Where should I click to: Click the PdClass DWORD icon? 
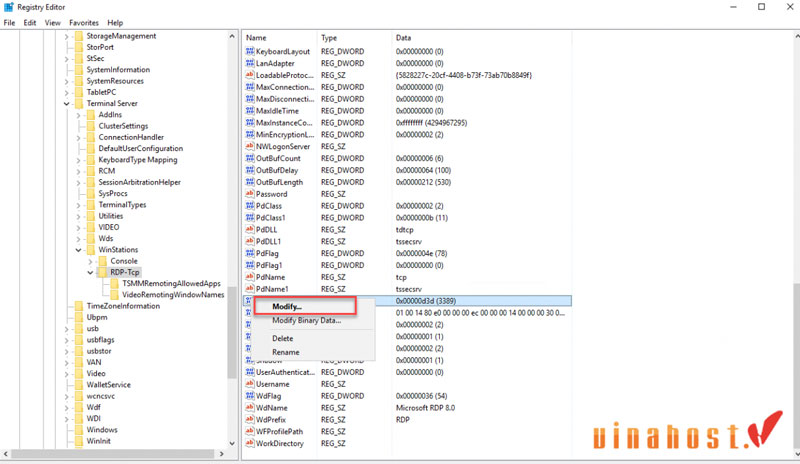point(249,205)
